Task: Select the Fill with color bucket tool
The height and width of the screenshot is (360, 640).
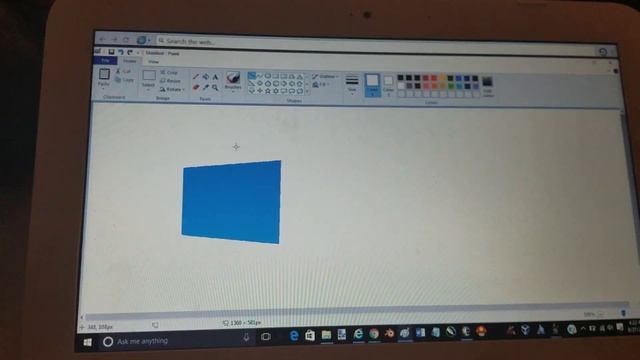Action: point(206,77)
